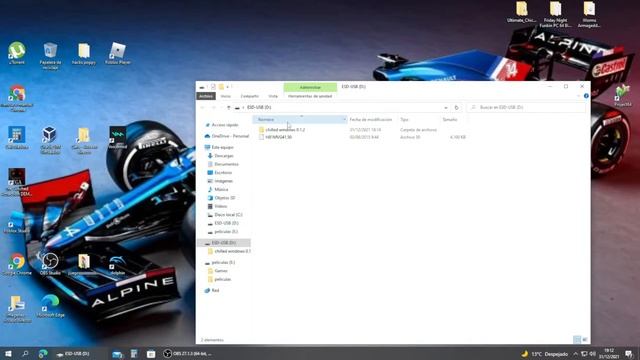Click the Explorer help icon
Screen dimensions: 640x360
coord(586,96)
